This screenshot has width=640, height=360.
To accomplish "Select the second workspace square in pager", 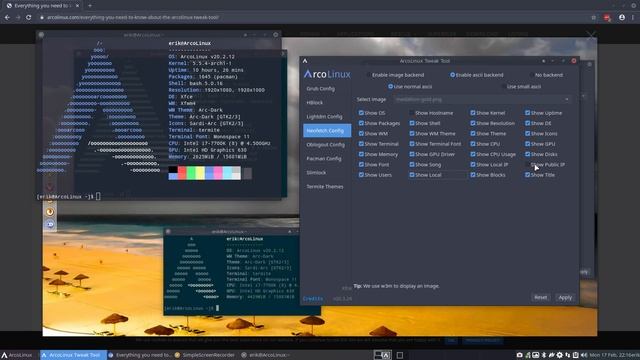I will (400, 355).
